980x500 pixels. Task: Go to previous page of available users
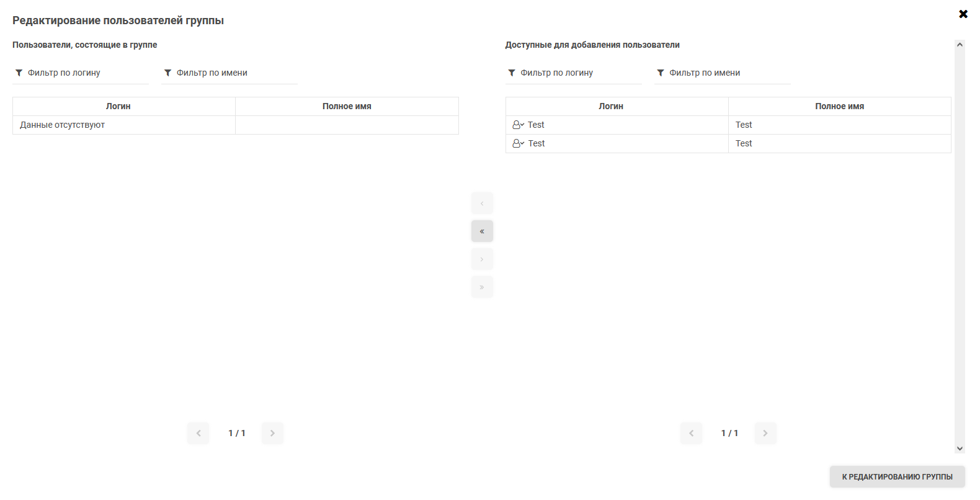tap(692, 433)
